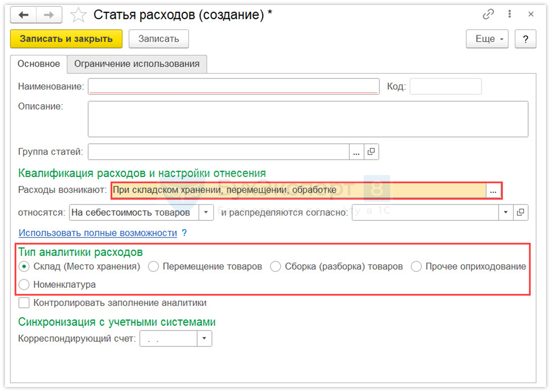Go back with the left arrow button
551x392 pixels.
(23, 15)
